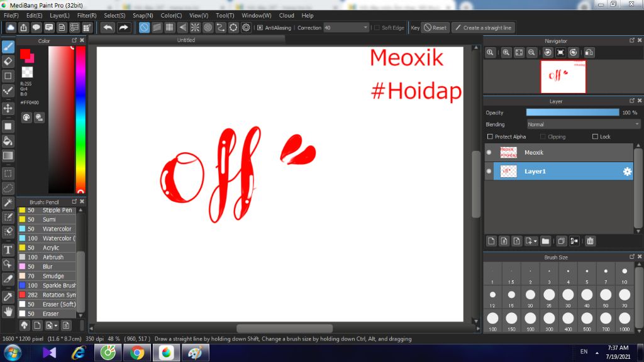Open snap settings gear
Image resolution: width=644 pixels, height=362 pixels.
[246, 28]
